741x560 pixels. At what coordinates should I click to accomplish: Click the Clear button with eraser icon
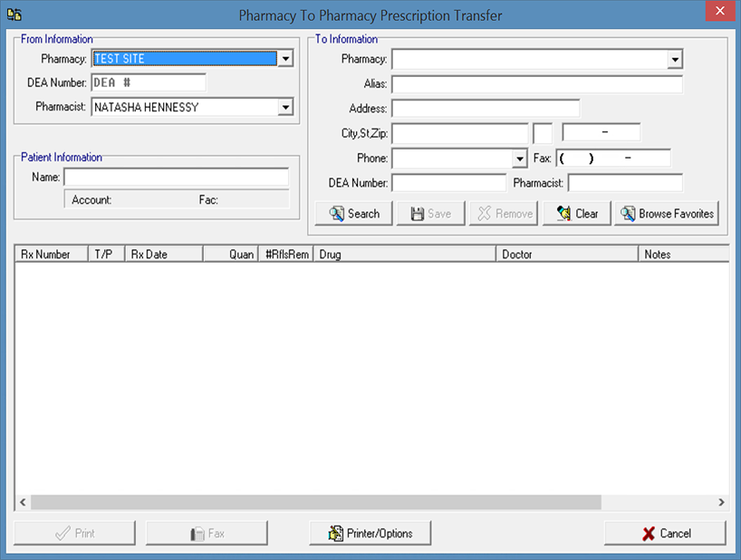(x=576, y=214)
